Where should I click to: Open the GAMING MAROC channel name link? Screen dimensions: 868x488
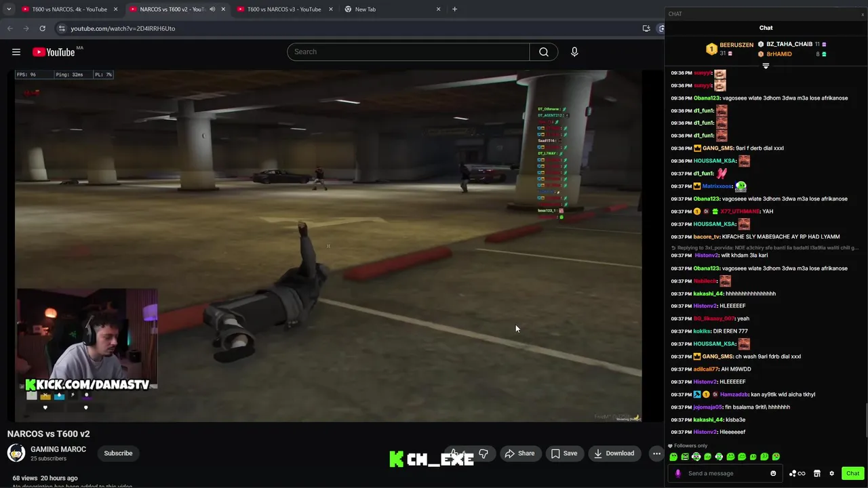tap(58, 449)
